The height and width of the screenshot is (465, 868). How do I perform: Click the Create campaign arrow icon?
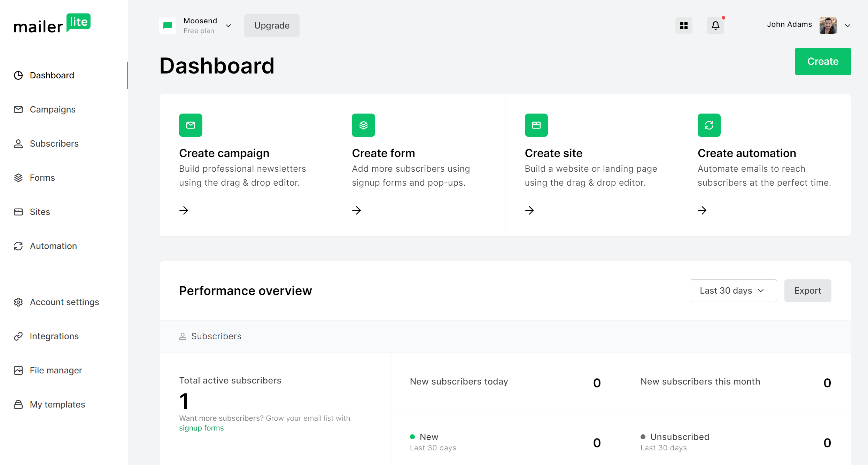(x=184, y=210)
